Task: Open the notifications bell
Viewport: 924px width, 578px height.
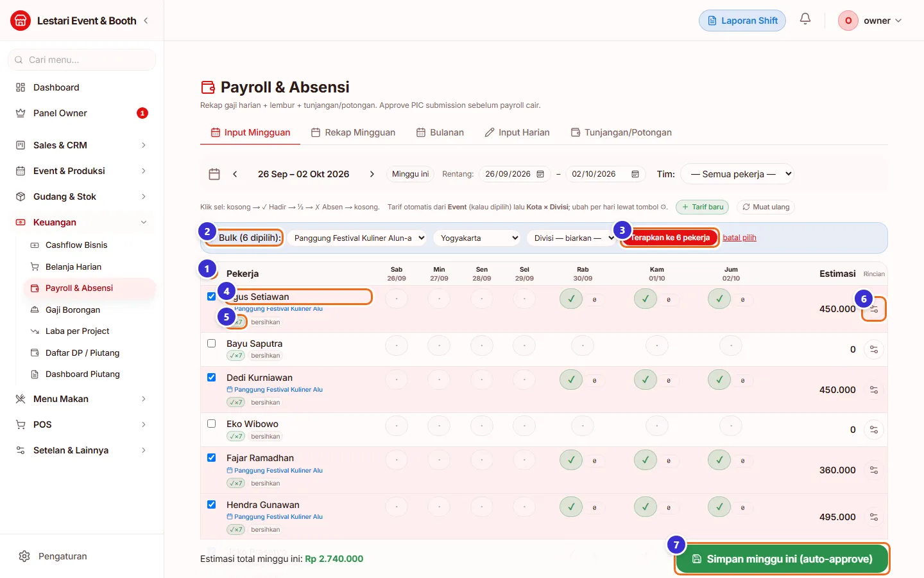Action: [805, 19]
